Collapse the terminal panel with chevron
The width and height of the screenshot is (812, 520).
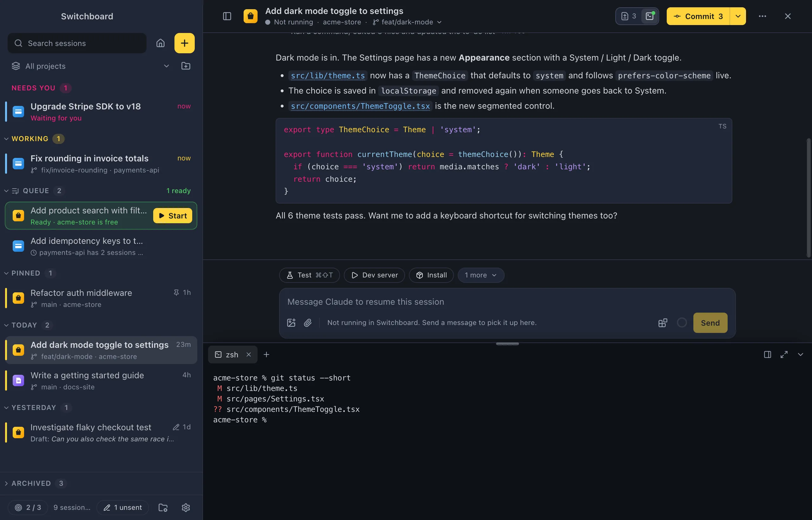tap(801, 354)
